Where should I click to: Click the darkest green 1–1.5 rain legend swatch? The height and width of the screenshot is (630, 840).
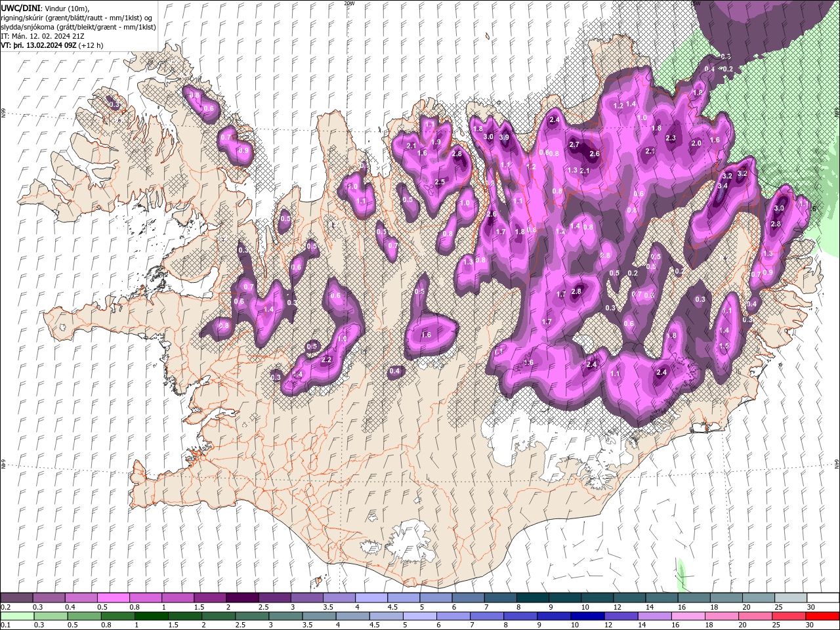[152, 616]
